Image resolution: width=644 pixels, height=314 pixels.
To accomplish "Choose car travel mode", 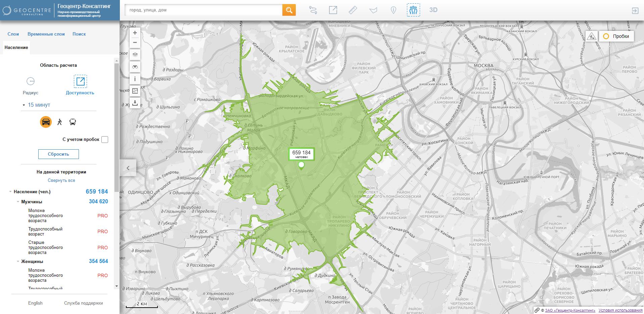I will click(46, 122).
